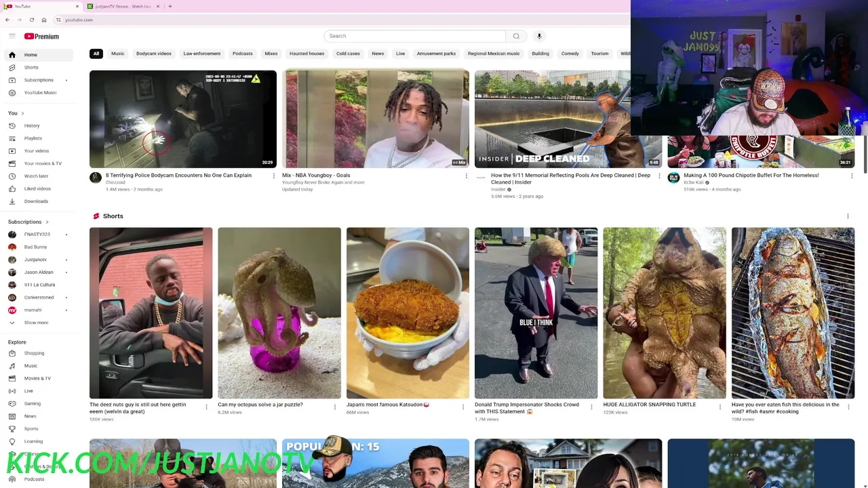
Task: Open the Chezzoid channel avatar
Action: [x=96, y=178]
